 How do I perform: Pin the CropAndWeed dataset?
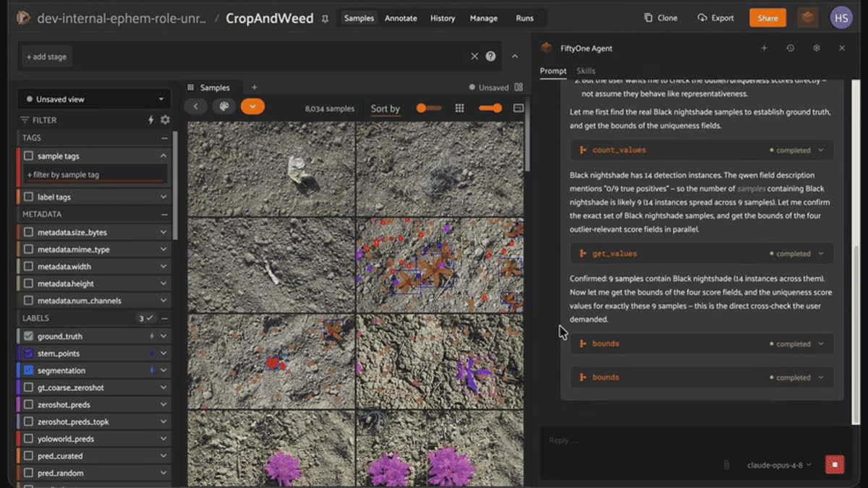(325, 19)
